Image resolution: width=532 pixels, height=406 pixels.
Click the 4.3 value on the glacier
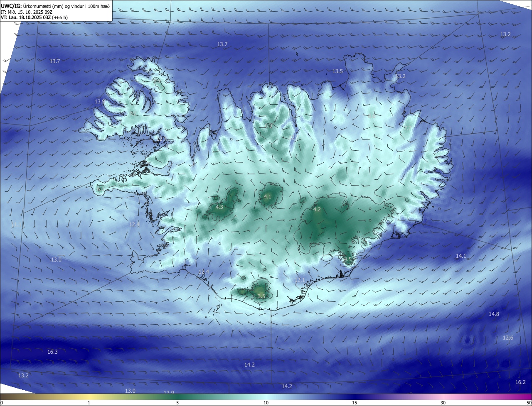219,207
